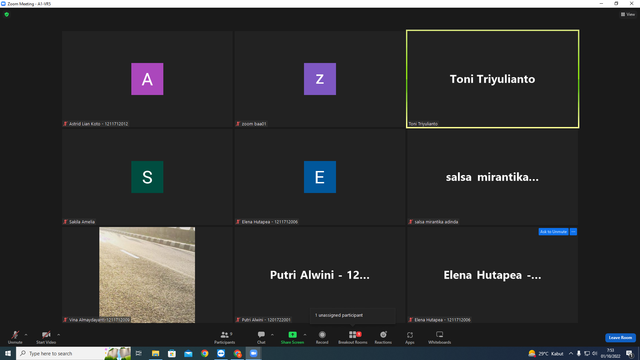Screen dimensions: 640x360
Task: Show meeting encryption info green shield
Action: (7, 14)
